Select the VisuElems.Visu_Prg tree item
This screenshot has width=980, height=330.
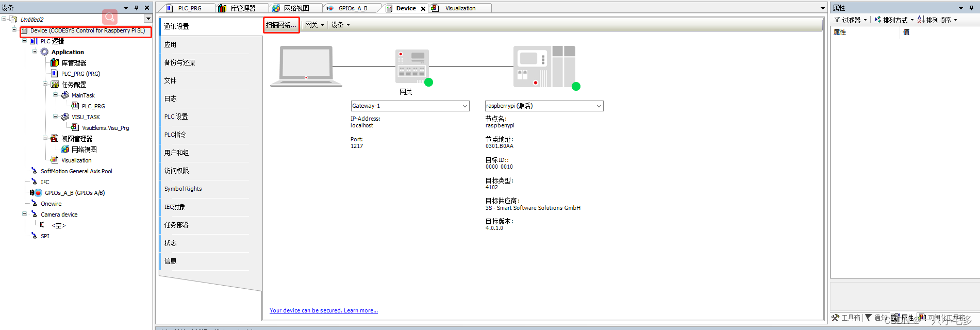106,128
